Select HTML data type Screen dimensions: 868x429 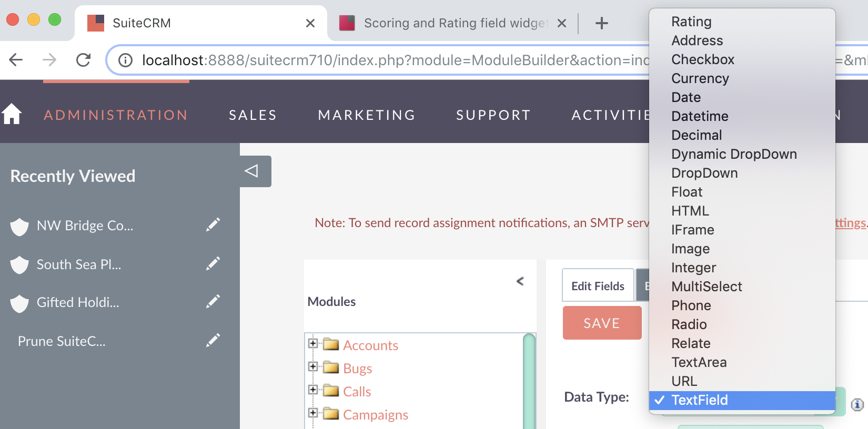pyautogui.click(x=742, y=211)
